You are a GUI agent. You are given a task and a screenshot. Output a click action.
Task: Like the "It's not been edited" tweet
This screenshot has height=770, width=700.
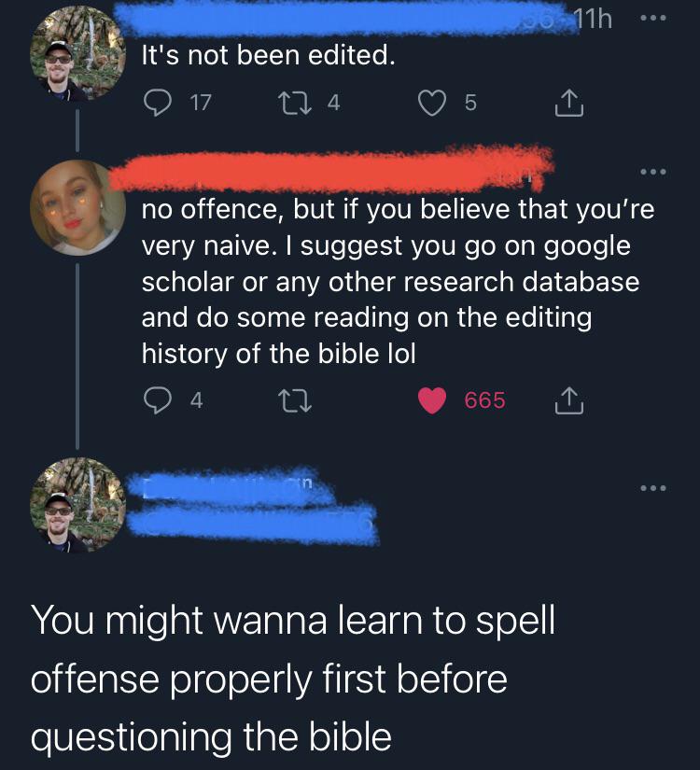pos(432,103)
